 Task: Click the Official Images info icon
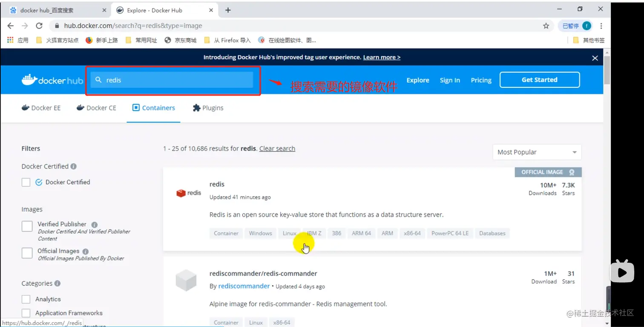[x=86, y=252]
